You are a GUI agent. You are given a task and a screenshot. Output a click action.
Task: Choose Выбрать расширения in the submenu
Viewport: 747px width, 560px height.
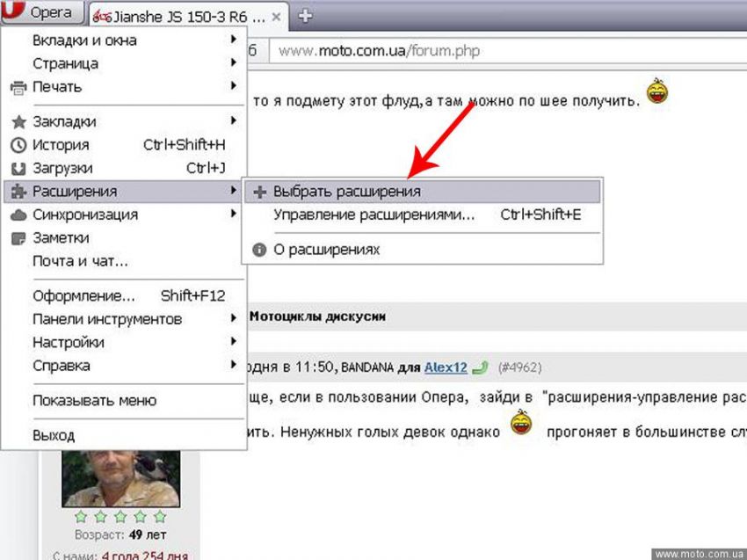click(423, 192)
